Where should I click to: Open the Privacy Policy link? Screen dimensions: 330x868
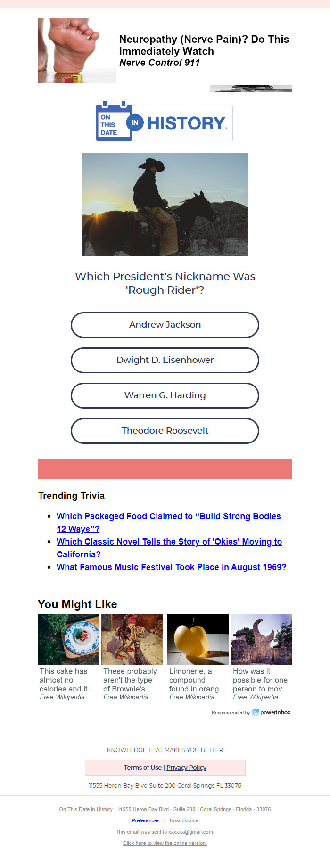tap(186, 767)
